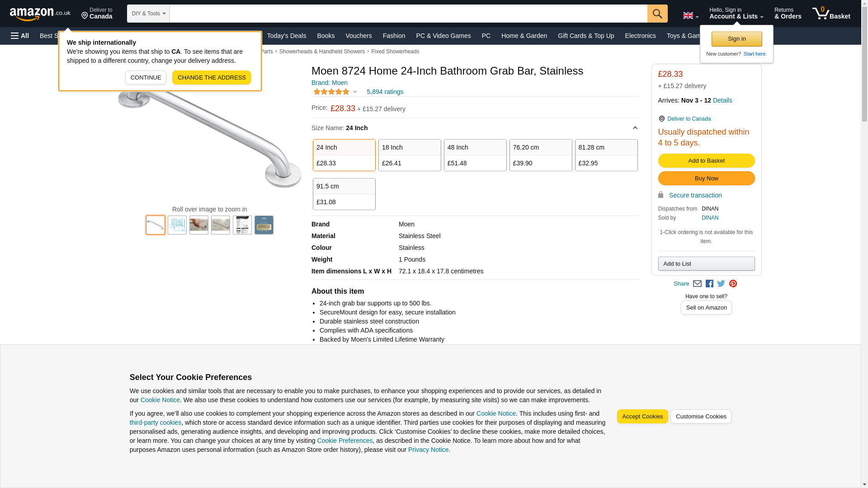The height and width of the screenshot is (488, 868).
Task: Click the magnifying glass search button
Action: tap(657, 14)
